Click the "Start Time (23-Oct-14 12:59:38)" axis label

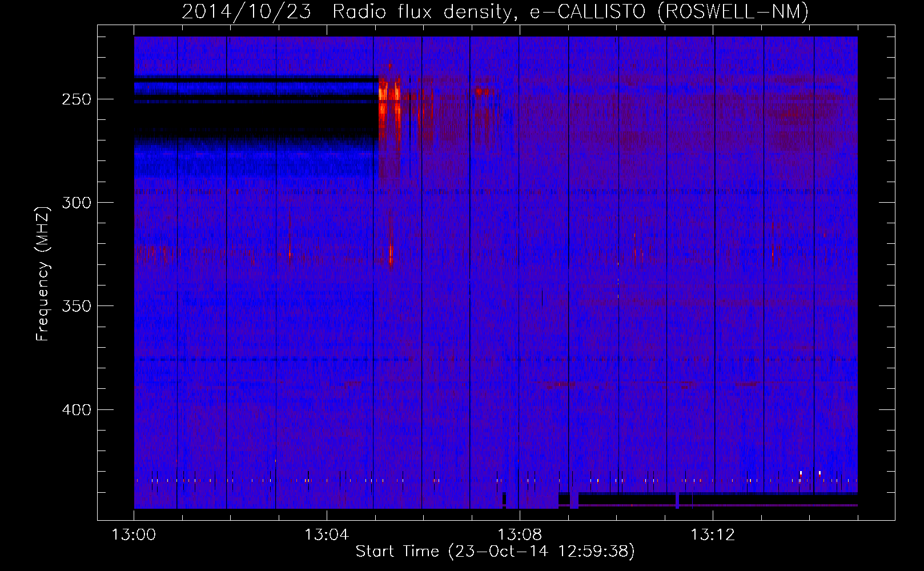pyautogui.click(x=495, y=552)
